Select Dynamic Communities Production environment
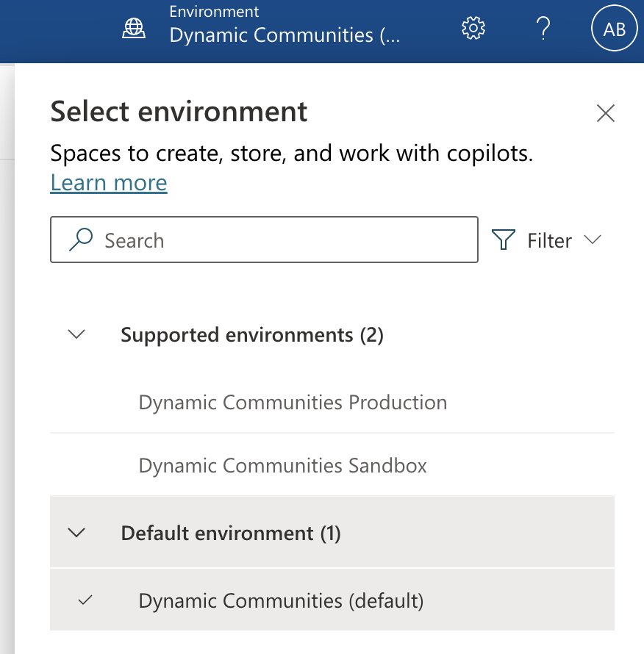Viewport: 644px width, 654px height. 332,403
